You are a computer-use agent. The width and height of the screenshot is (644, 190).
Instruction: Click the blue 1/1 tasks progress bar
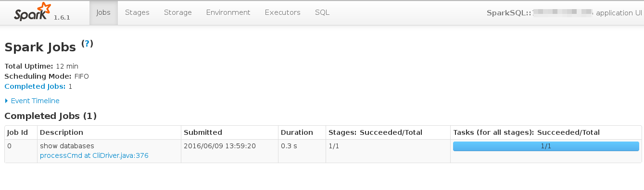coord(546,146)
